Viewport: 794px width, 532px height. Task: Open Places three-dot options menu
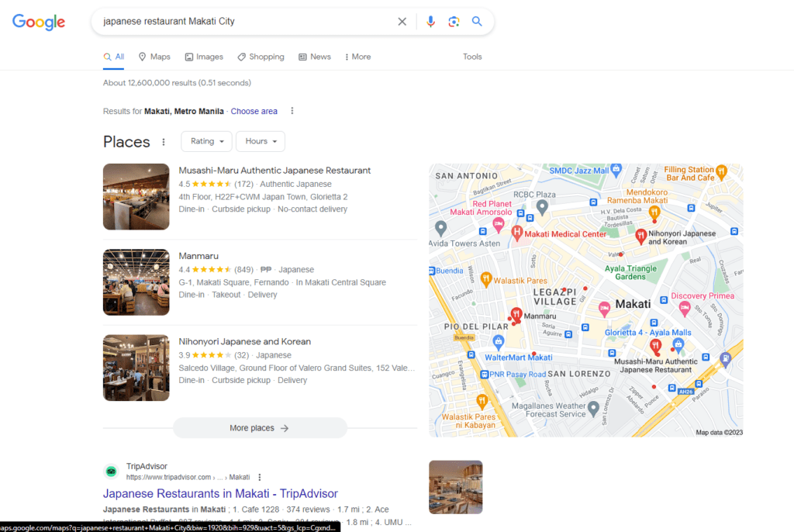click(x=163, y=142)
